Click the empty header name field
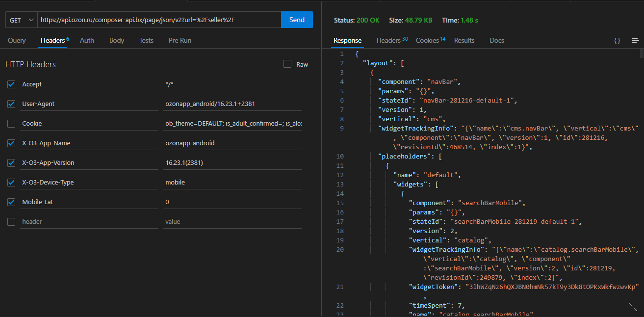Screen dimensions: 644x317 coord(88,222)
